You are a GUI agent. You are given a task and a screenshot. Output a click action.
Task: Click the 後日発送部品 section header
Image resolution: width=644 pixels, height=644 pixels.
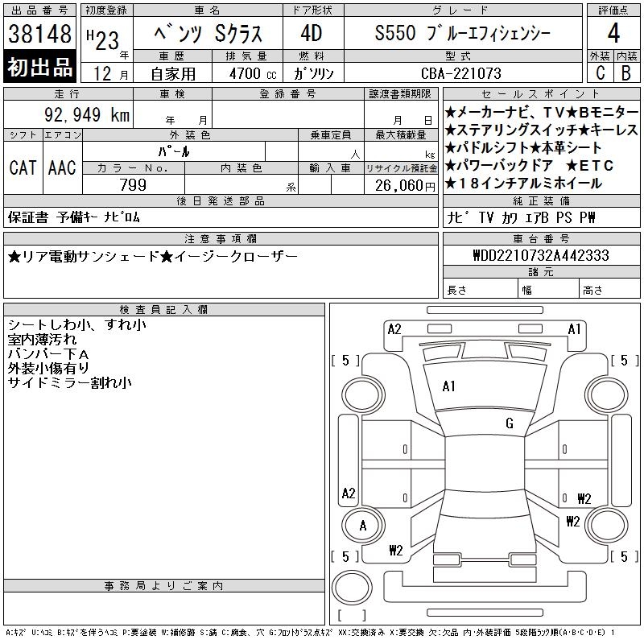[221, 200]
